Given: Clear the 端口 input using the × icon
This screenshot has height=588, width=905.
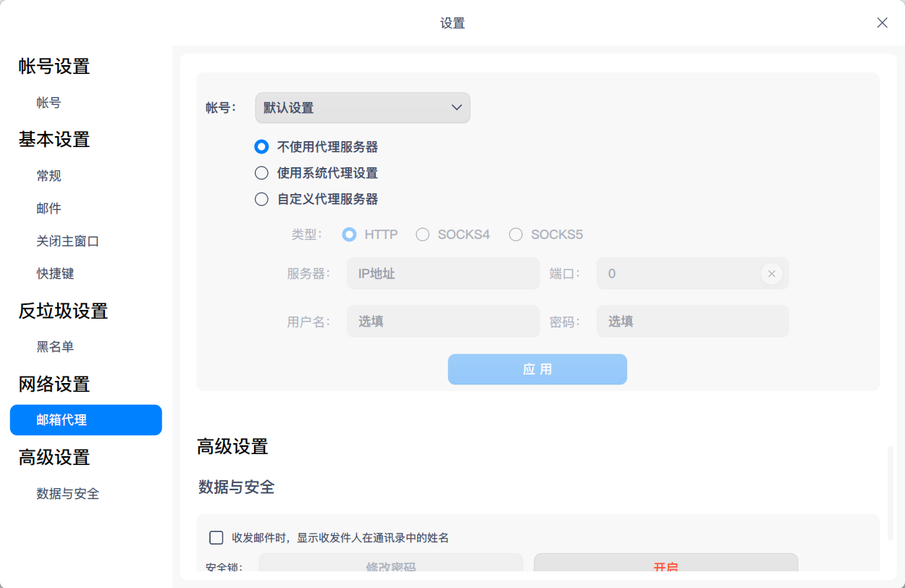Looking at the screenshot, I should pyautogui.click(x=771, y=274).
